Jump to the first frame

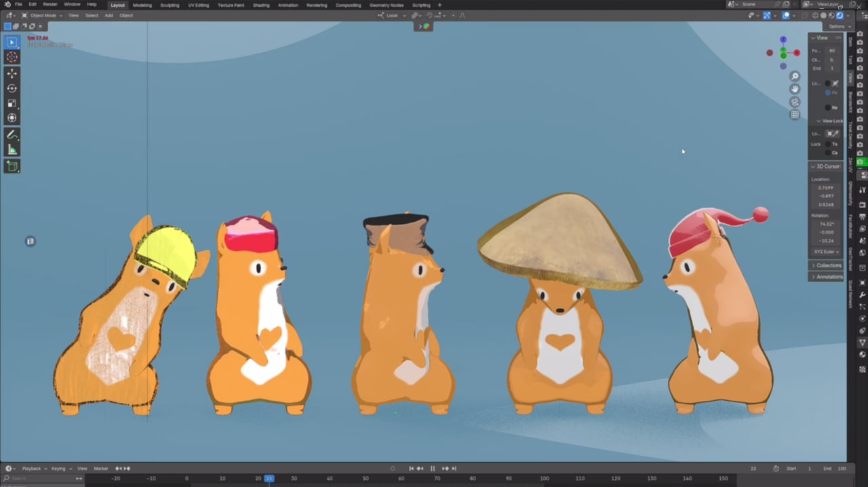point(411,468)
